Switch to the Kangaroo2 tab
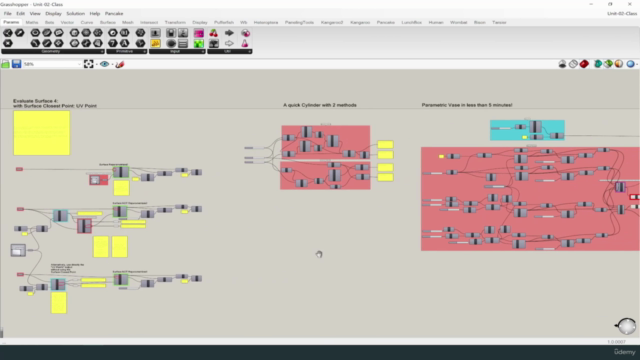 pos(332,22)
